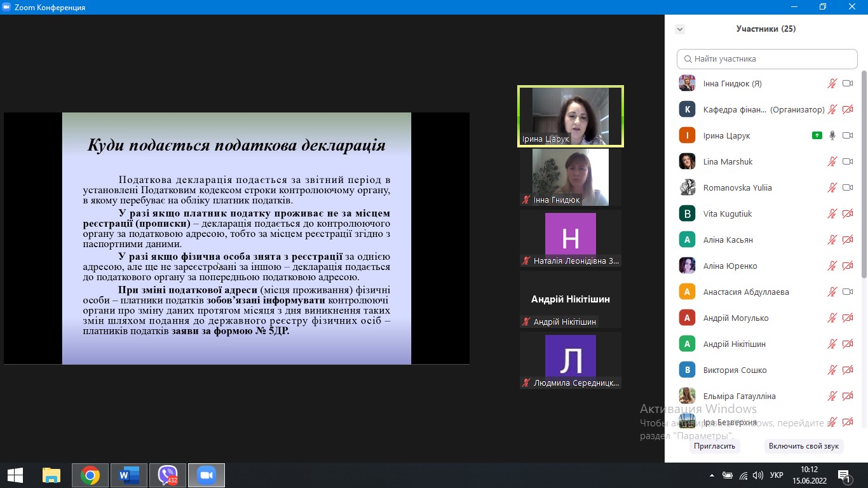Click the microphone icon in Ірина Царук's row
Screen dimensions: 868x488
pos(832,135)
